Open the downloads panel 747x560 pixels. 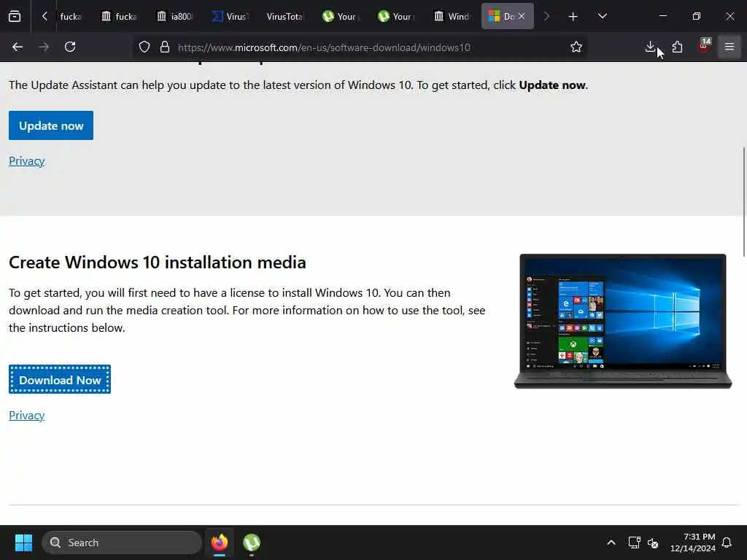[650, 47]
